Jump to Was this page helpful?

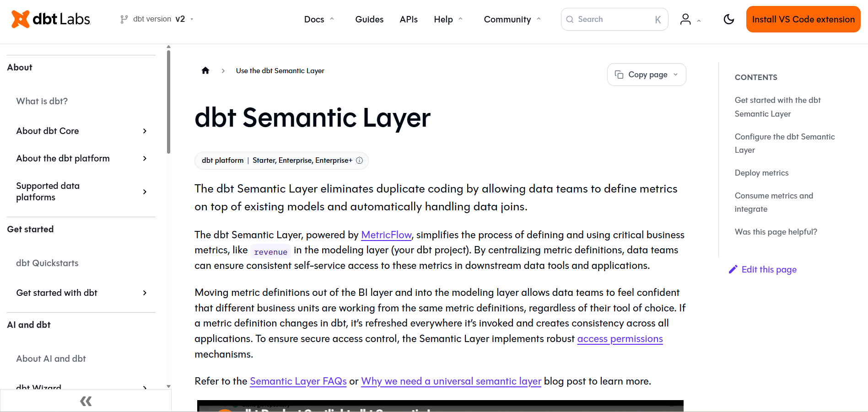click(x=776, y=232)
